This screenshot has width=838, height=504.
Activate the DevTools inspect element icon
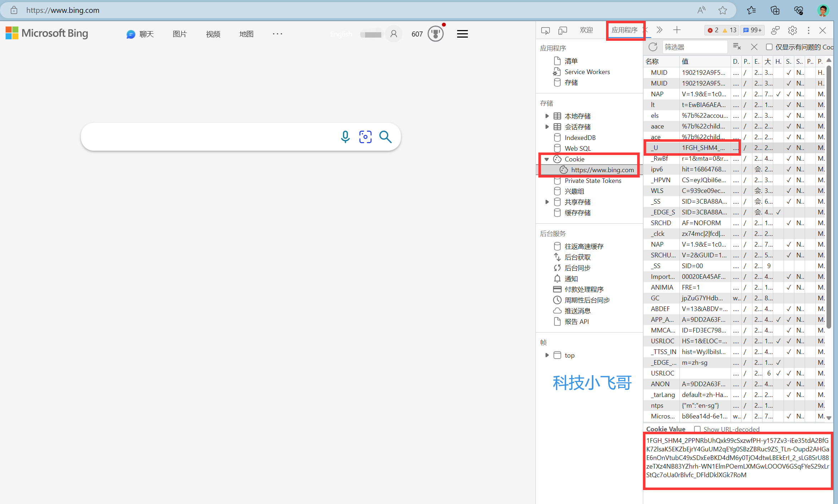[545, 30]
